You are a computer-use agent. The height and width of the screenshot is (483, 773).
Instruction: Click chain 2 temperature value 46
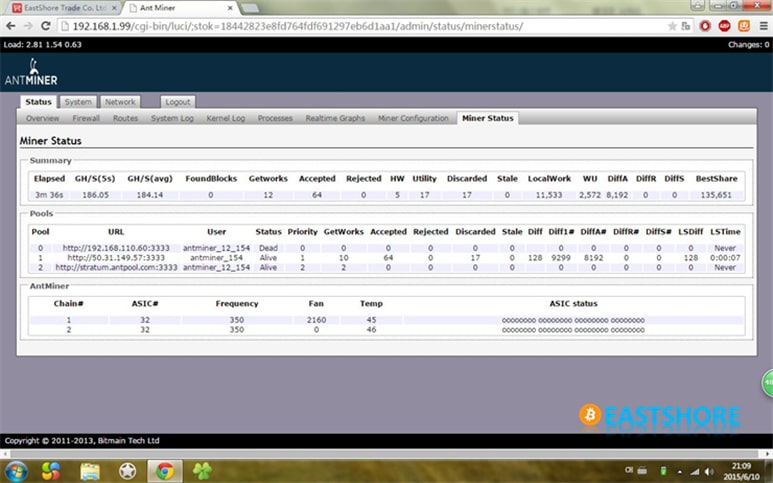coord(371,330)
